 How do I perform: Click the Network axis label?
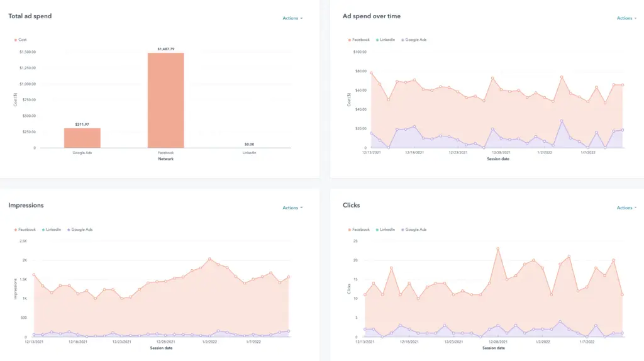(x=166, y=159)
